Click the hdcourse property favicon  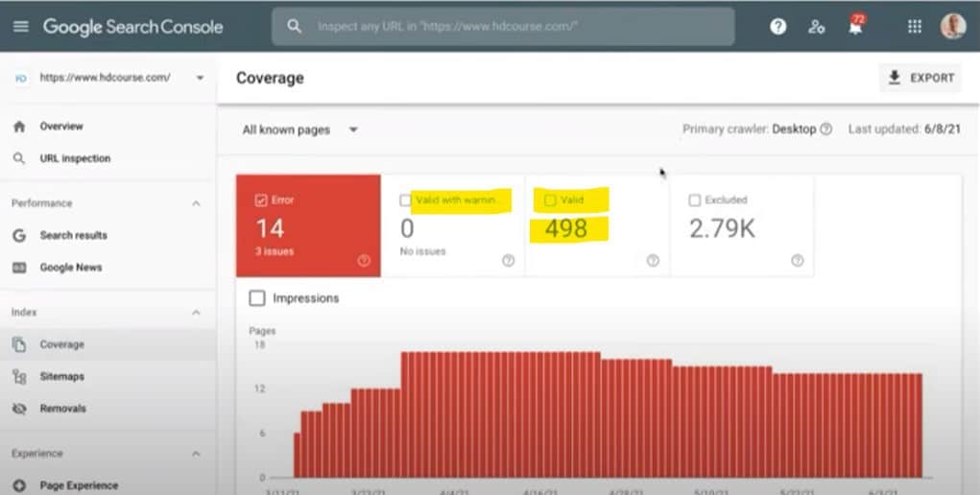click(x=20, y=78)
